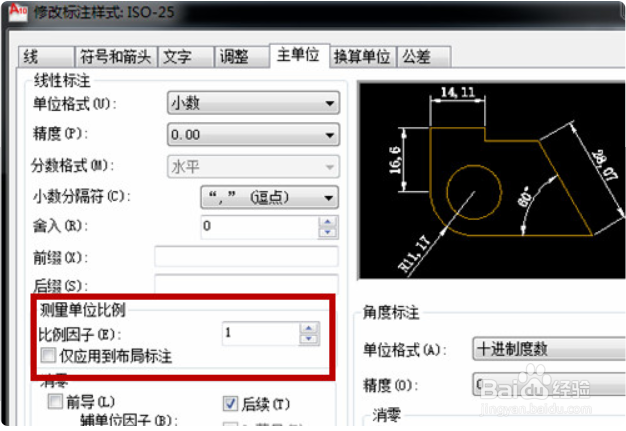Viewport: 626px width, 431px height.
Task: Switch to the 线 tab
Action: (x=46, y=56)
